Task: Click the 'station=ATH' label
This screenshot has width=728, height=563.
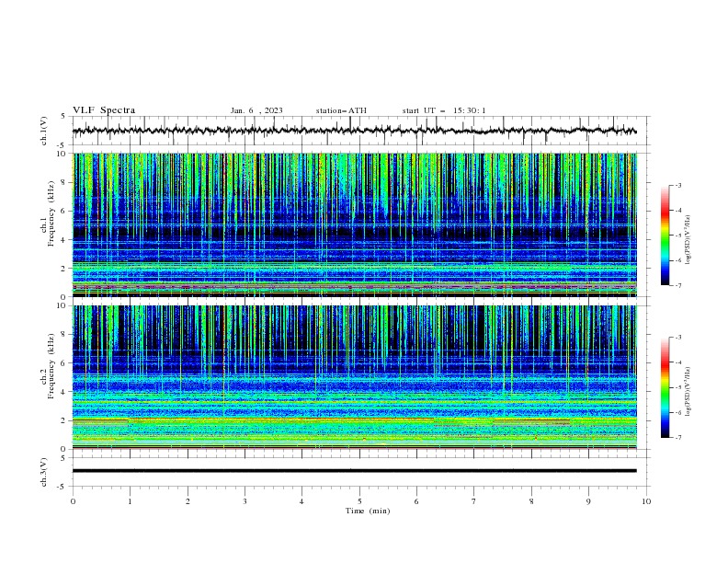Action: [341, 110]
